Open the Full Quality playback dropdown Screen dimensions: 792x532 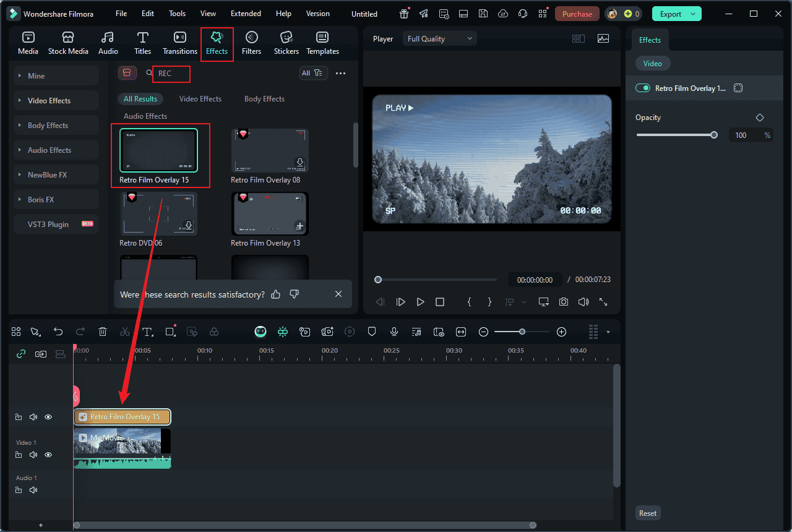(x=439, y=38)
